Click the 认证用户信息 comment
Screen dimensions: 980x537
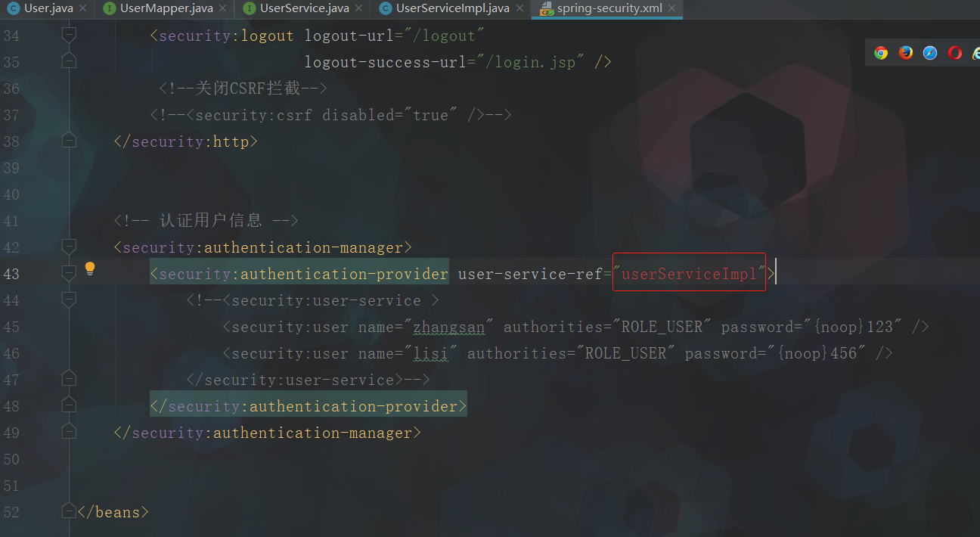(x=206, y=221)
